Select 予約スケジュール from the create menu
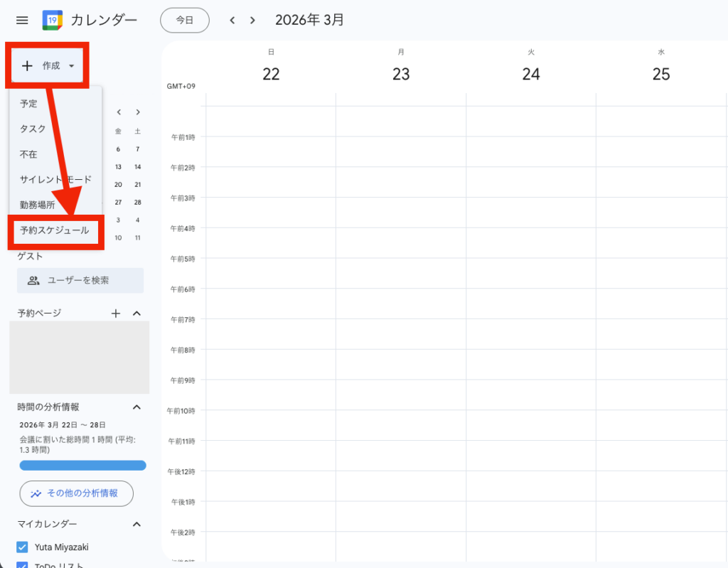This screenshot has width=728, height=568. tap(55, 231)
